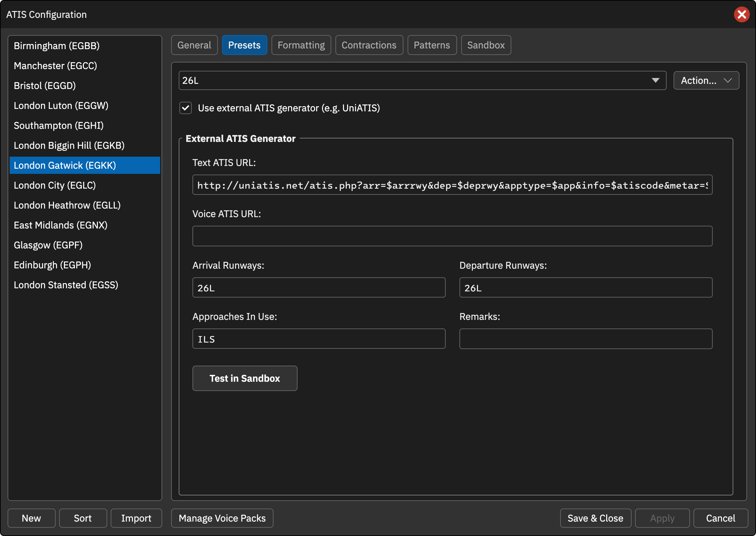Click the Test in Sandbox button
756x536 pixels.
pyautogui.click(x=245, y=378)
